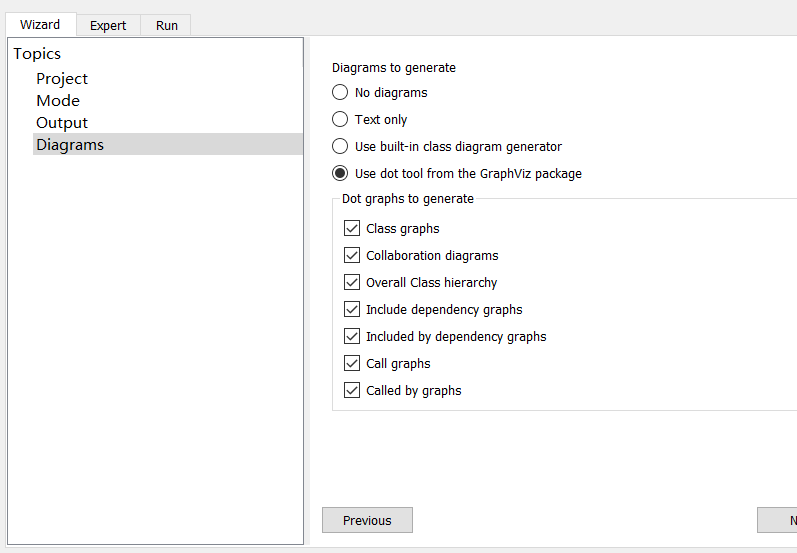Switch to the Wizard tab
This screenshot has width=797, height=553.
pyautogui.click(x=40, y=25)
